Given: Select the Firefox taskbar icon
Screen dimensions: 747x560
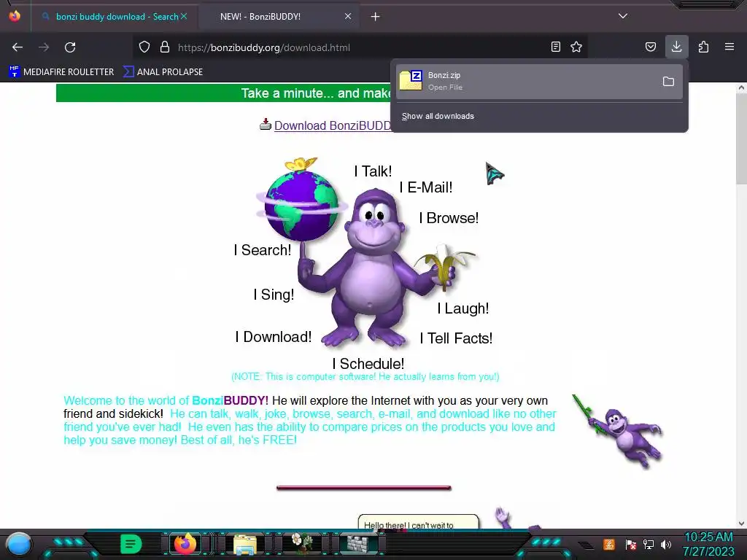Looking at the screenshot, I should click(x=185, y=544).
